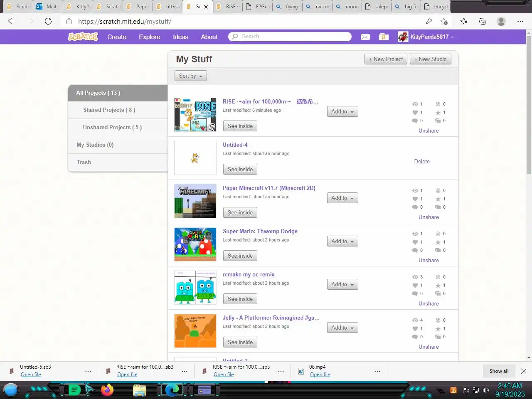
Task: Open the Explore menu item
Action: tap(149, 37)
